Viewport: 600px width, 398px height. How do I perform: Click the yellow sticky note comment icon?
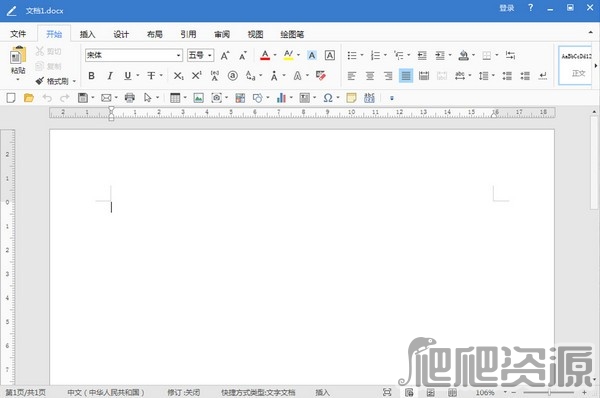coord(351,98)
